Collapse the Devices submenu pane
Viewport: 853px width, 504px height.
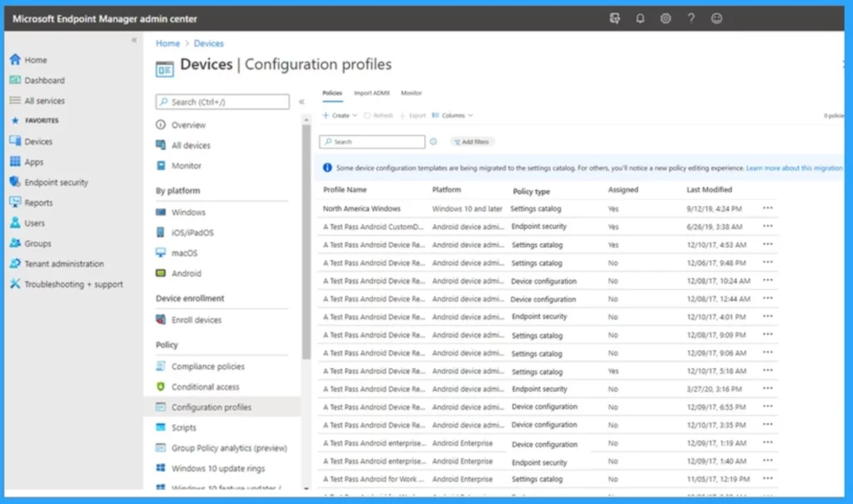pos(302,102)
